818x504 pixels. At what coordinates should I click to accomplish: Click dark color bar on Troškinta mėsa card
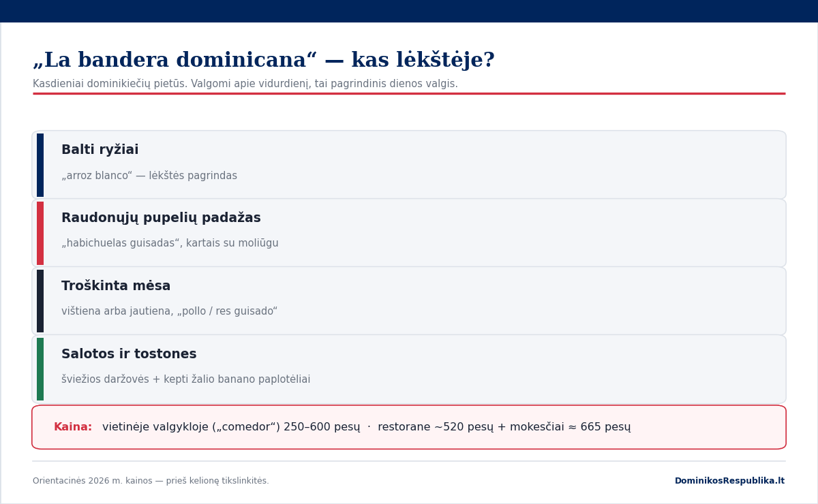(x=40, y=301)
